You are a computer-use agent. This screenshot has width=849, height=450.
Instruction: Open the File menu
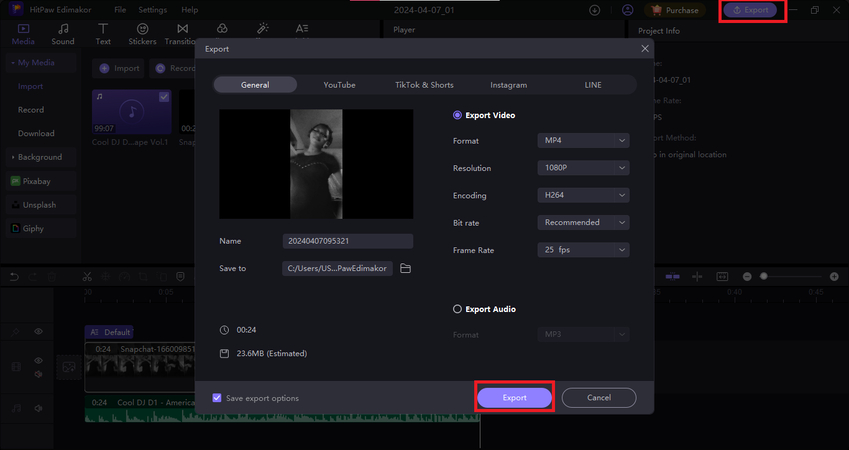120,10
